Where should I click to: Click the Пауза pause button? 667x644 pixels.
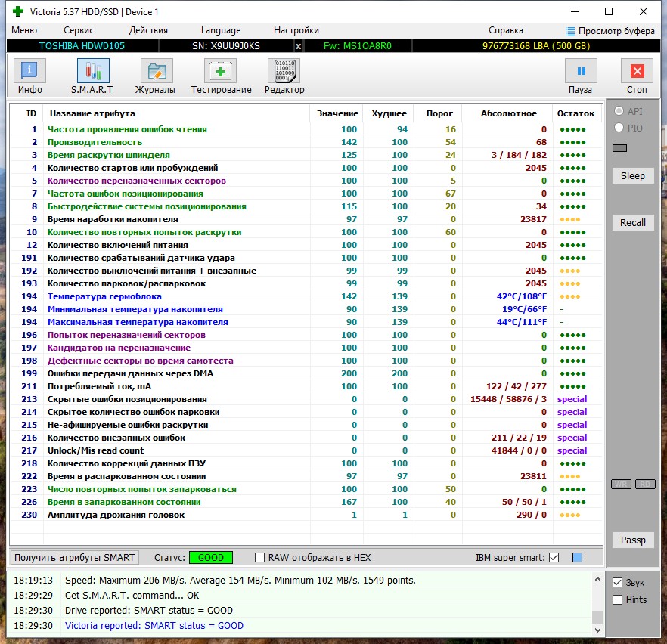(x=581, y=77)
